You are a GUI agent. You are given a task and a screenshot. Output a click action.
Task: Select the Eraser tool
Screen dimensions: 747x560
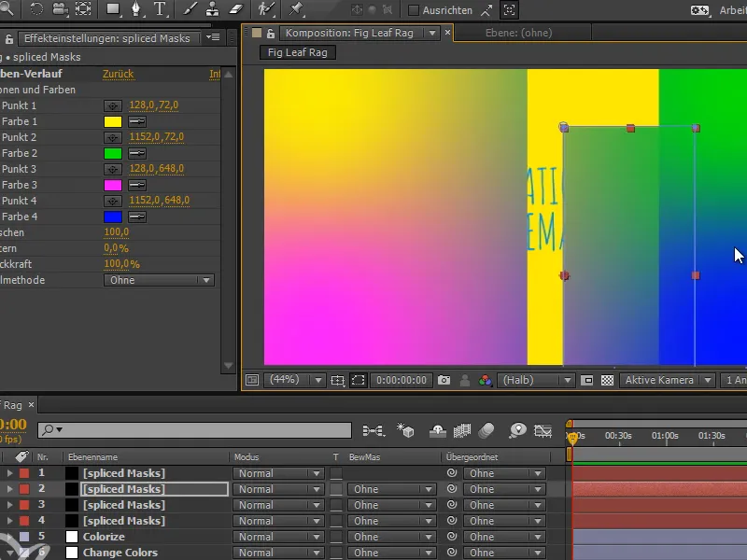pos(236,8)
